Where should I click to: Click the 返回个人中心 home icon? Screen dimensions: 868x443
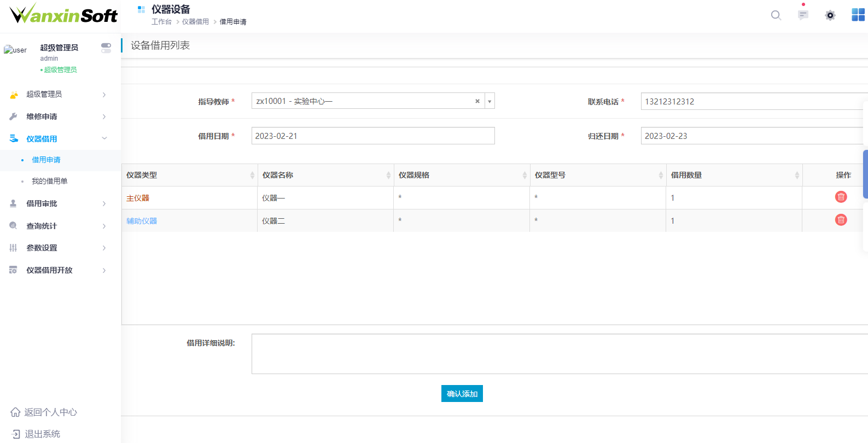click(x=15, y=412)
